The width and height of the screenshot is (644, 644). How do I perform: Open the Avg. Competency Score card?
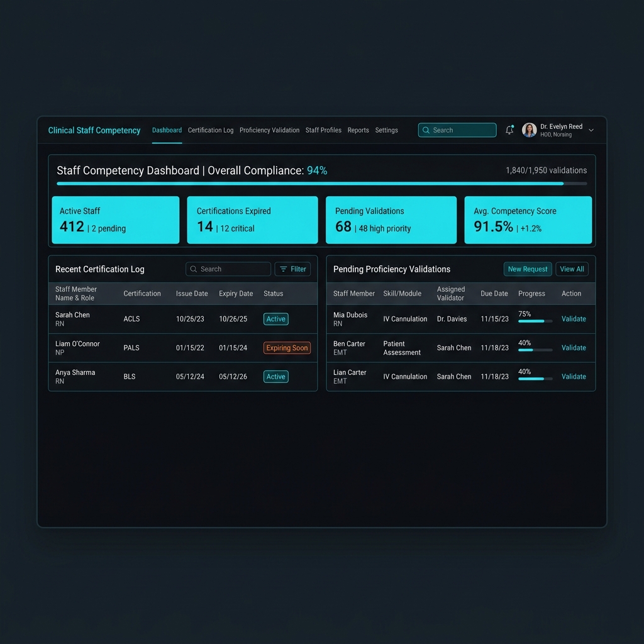coord(528,219)
